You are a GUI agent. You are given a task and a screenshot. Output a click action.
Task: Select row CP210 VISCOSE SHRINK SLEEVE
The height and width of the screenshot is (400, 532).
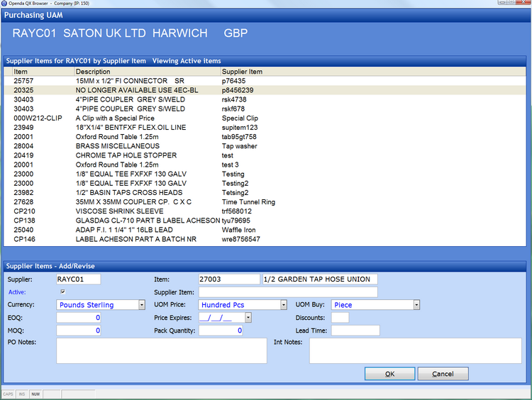coord(265,211)
